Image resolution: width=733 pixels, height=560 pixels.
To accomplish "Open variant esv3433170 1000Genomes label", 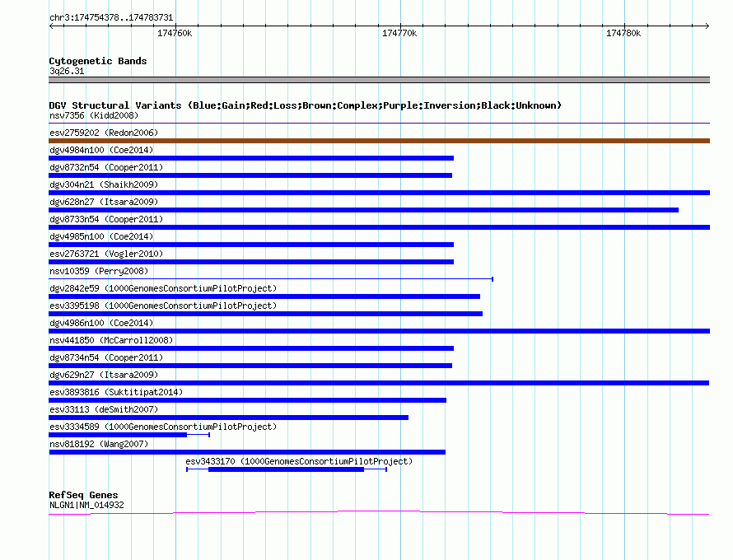I will click(299, 461).
